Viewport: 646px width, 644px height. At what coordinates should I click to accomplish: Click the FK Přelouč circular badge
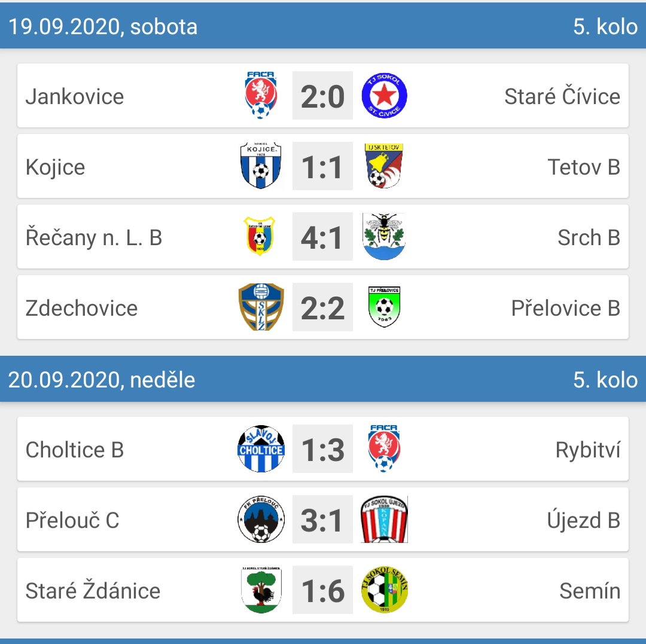click(x=261, y=519)
